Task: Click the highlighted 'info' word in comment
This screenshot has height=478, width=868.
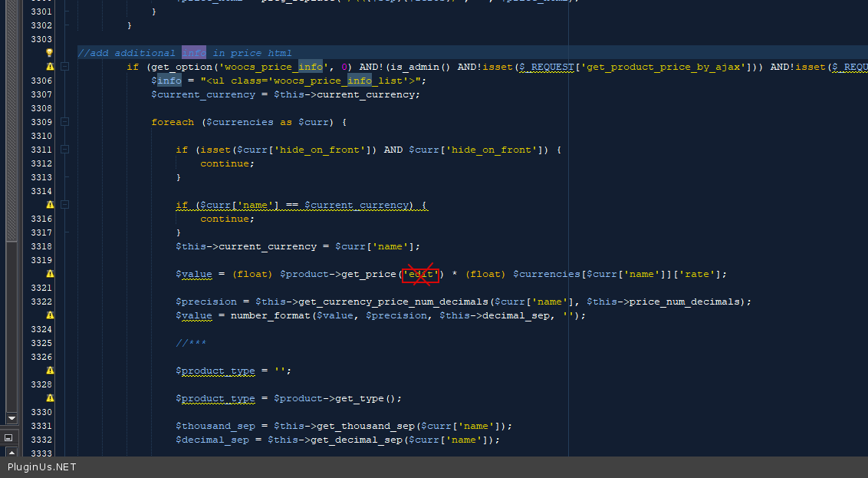Action: point(193,53)
